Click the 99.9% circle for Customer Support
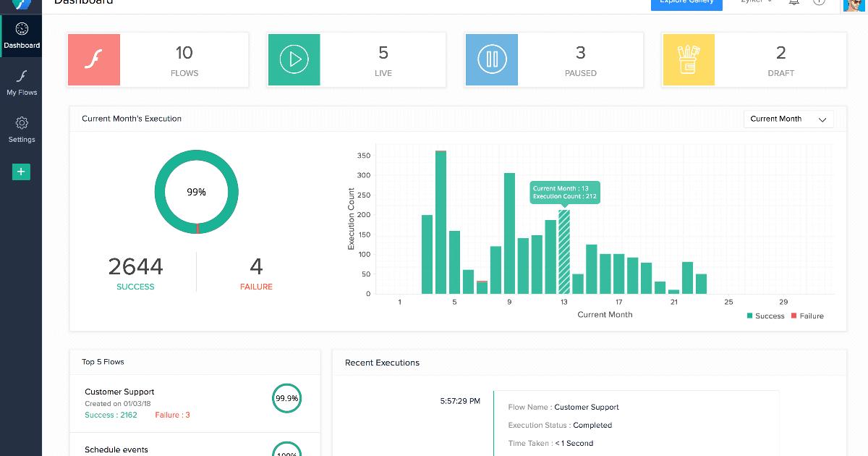This screenshot has height=456, width=868. coord(287,398)
